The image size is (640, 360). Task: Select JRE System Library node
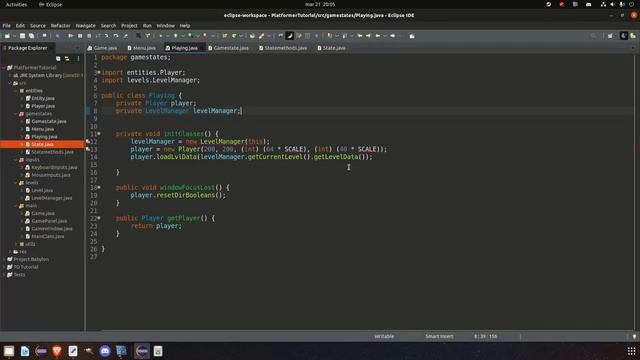pos(47,76)
